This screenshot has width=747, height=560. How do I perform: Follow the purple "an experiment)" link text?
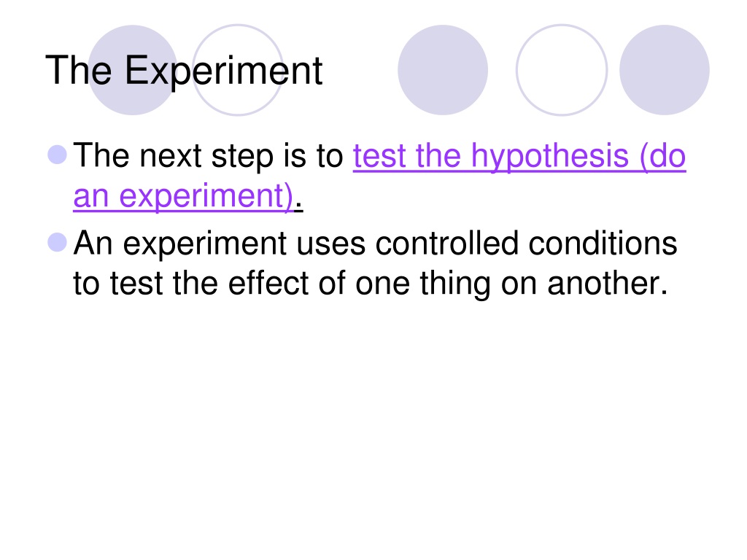click(183, 196)
